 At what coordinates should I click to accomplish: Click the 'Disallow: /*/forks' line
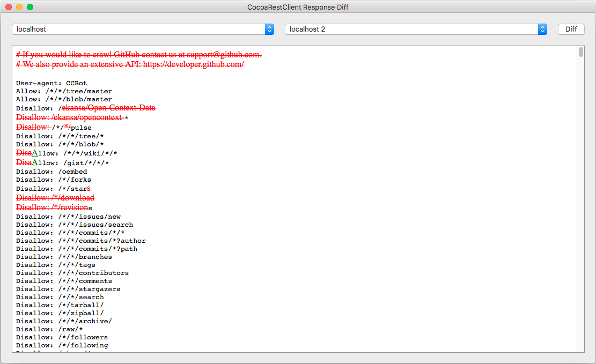(x=54, y=180)
